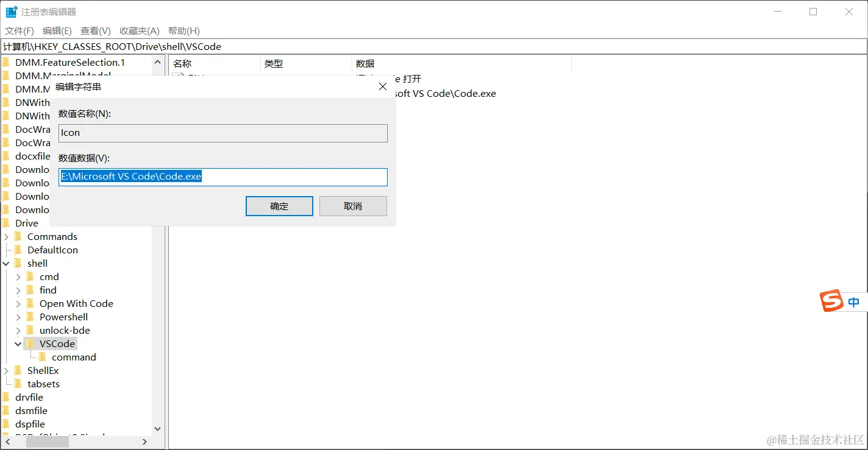Image resolution: width=868 pixels, height=450 pixels.
Task: Click tree pane vertical scrollbar down arrow
Action: pos(157,429)
